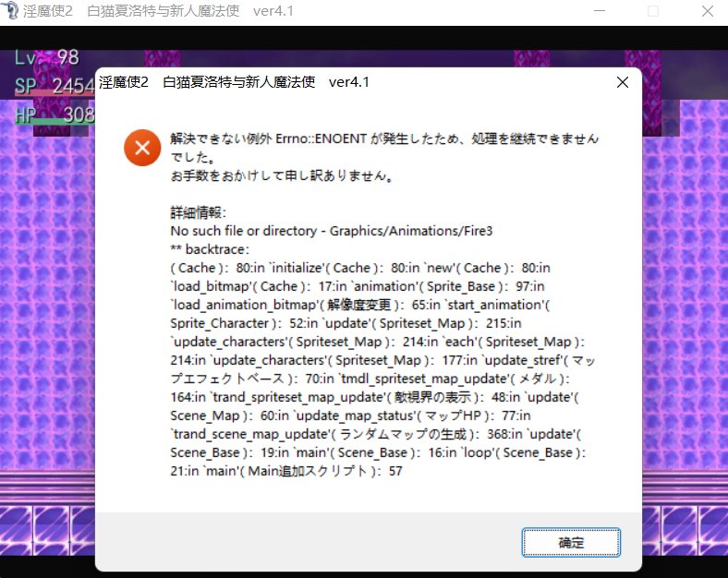Click the ** backtrace: heading
Image resolution: width=728 pixels, height=578 pixels.
tap(211, 249)
